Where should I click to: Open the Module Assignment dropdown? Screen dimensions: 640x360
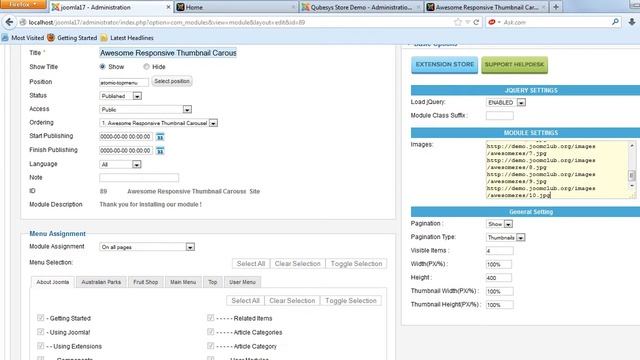[x=147, y=247]
